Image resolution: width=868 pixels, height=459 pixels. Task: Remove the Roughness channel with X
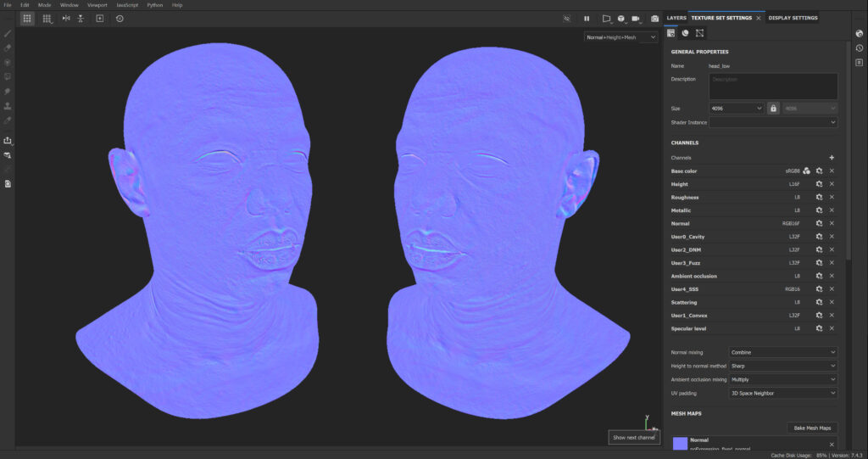pos(832,197)
